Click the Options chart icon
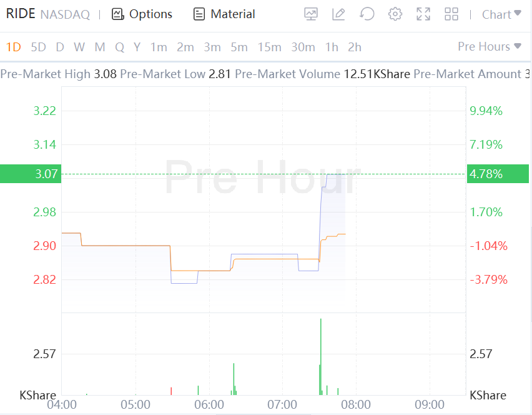This screenshot has width=532, height=415. pos(118,14)
